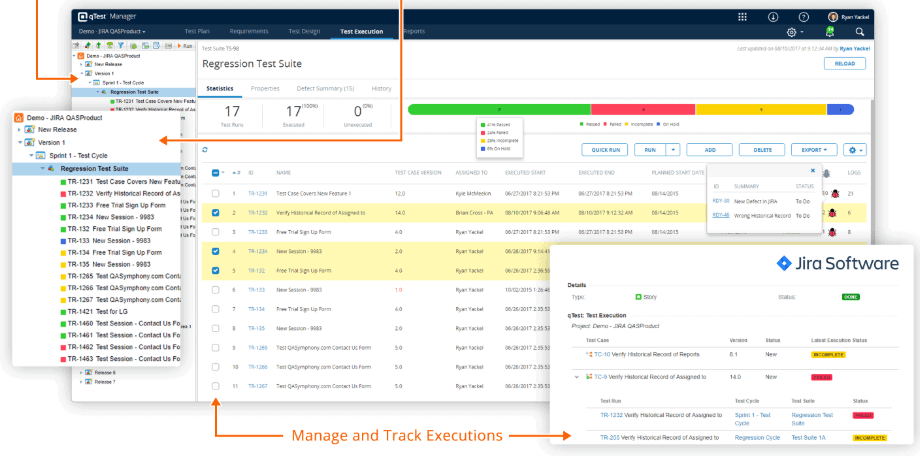Click the bug icon in TR-1232 row

[831, 212]
